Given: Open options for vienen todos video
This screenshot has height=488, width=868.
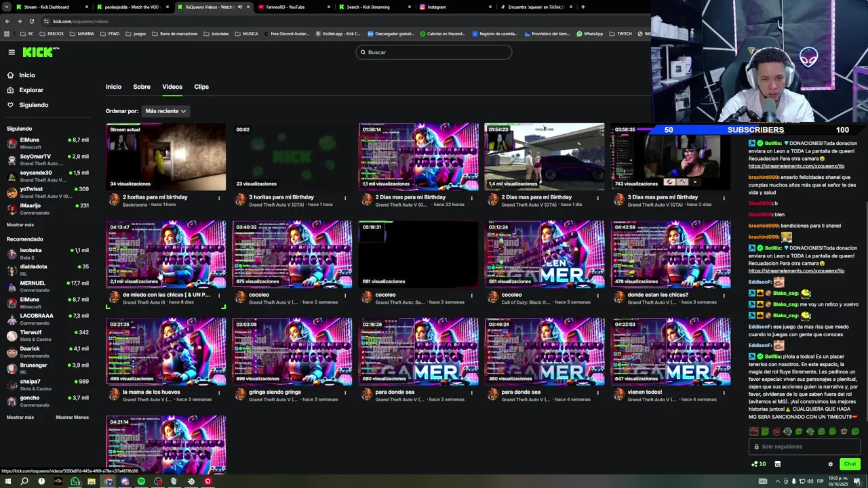Looking at the screenshot, I should [x=724, y=393].
